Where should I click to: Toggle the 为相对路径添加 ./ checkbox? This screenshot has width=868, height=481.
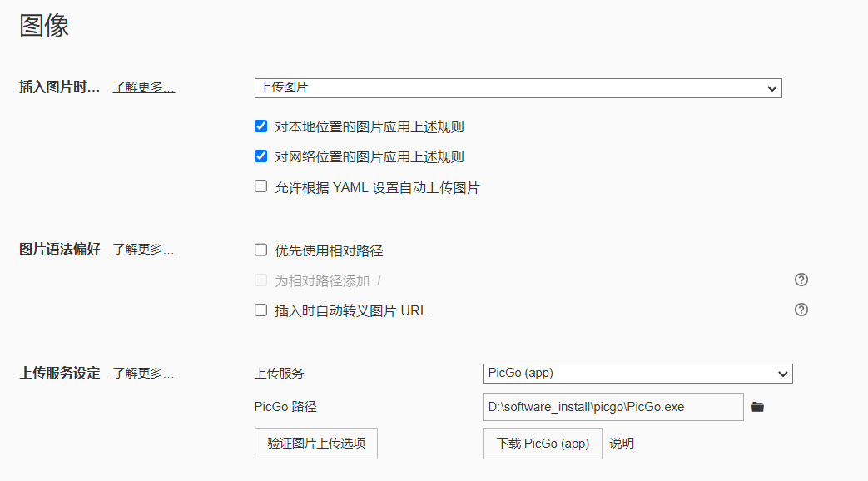pos(260,280)
